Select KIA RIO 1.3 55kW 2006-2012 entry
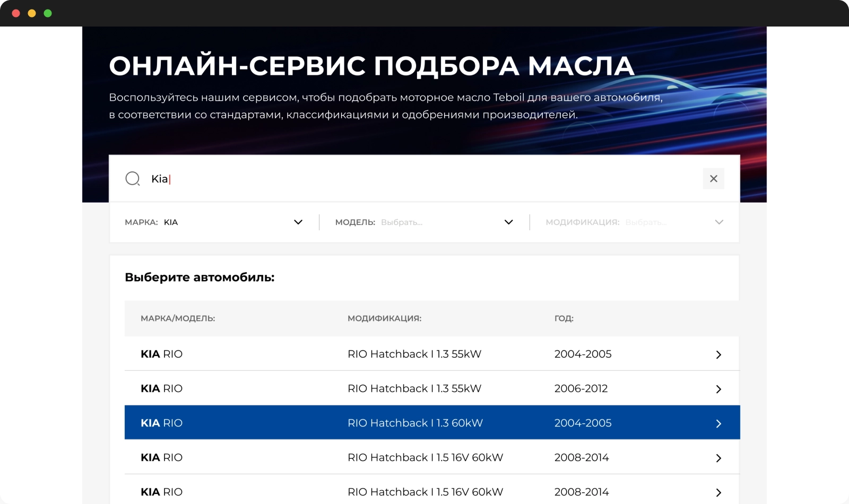This screenshot has width=849, height=504. [x=414, y=388]
